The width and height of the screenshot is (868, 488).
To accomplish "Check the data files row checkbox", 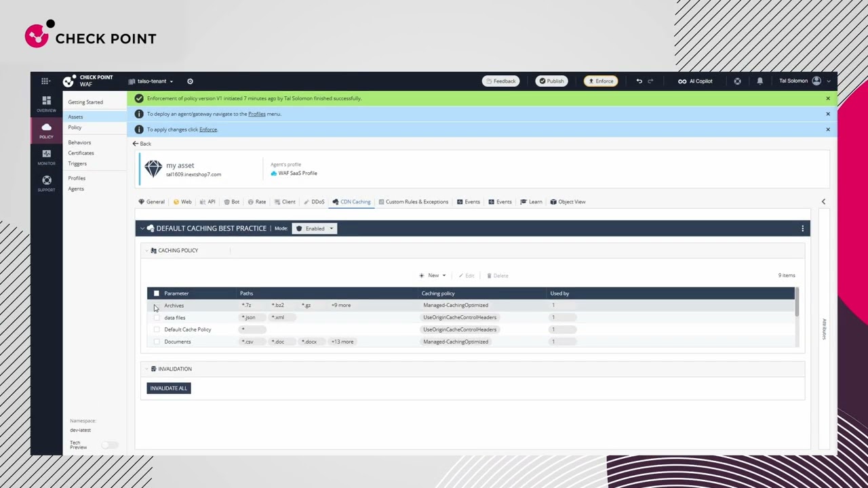I will 157,317.
